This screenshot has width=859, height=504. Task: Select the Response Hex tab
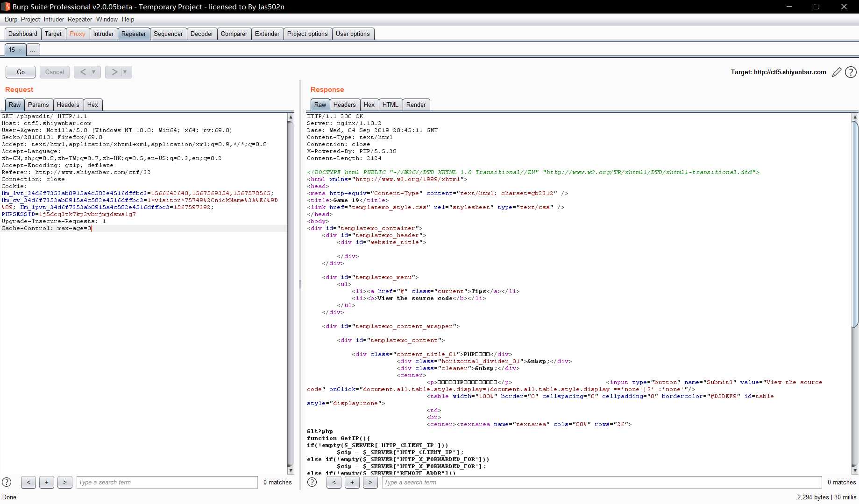[x=369, y=105]
